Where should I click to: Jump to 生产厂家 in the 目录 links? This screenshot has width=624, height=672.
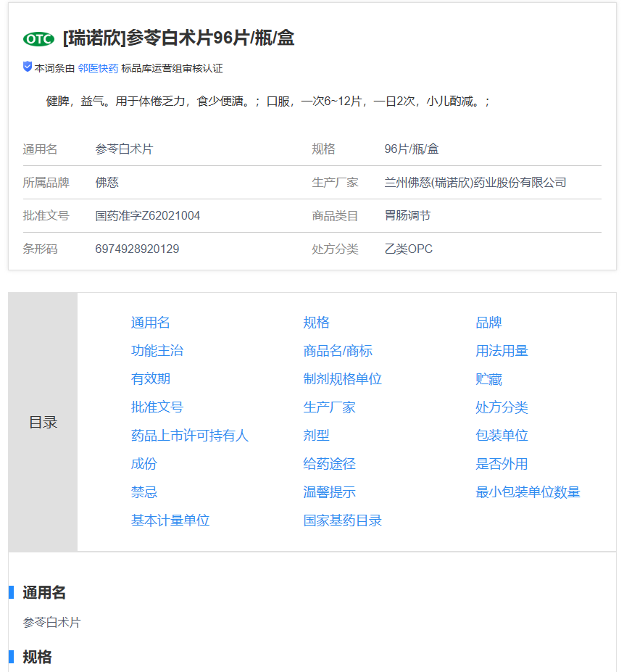329,407
